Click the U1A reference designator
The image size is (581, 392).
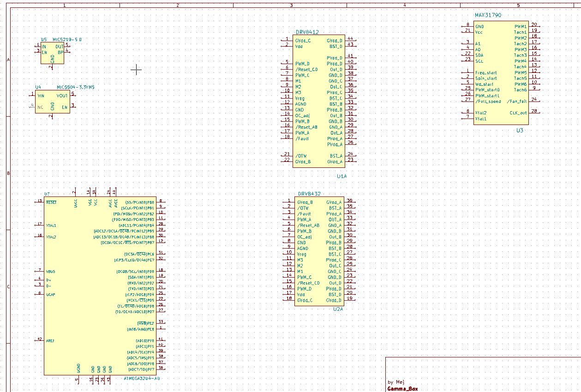click(x=341, y=176)
